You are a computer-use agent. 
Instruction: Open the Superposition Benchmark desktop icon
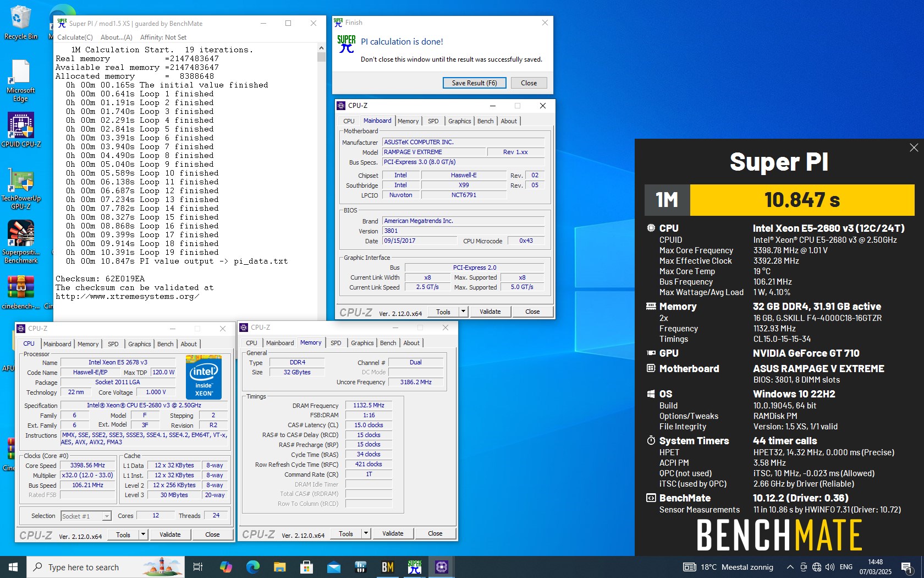[x=20, y=242]
